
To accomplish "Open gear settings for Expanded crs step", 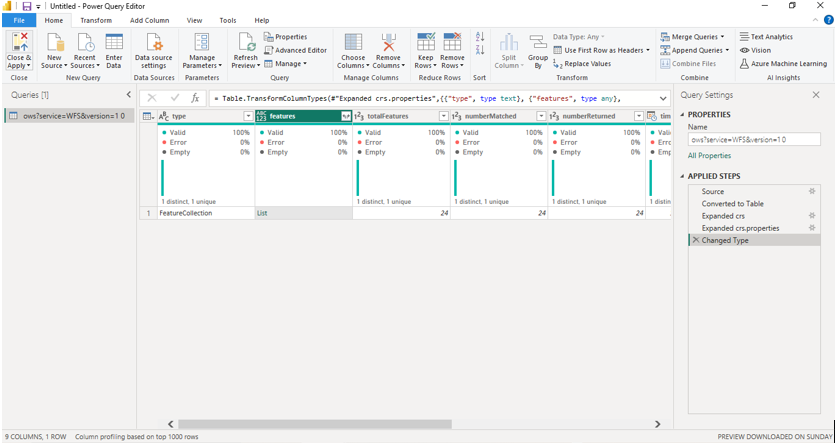I will point(812,216).
